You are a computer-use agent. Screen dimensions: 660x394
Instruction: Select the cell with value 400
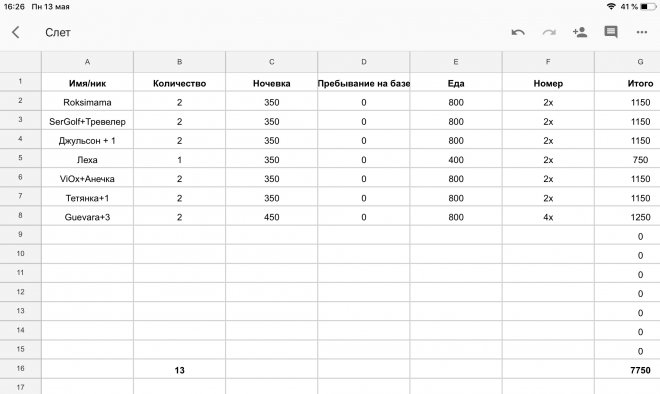tap(456, 160)
